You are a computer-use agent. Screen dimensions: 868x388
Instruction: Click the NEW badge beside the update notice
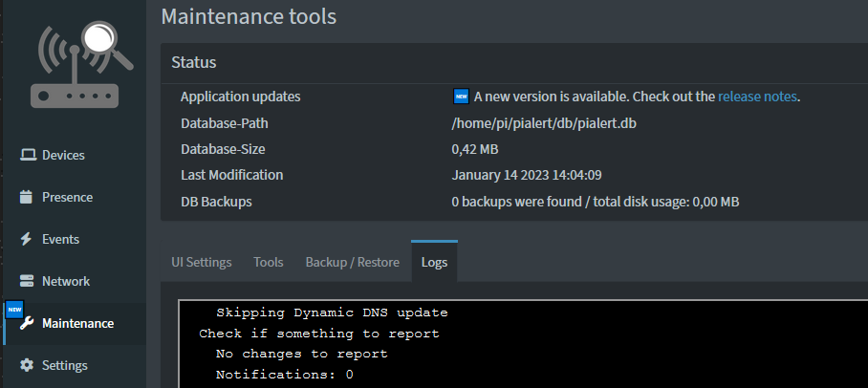[x=461, y=97]
